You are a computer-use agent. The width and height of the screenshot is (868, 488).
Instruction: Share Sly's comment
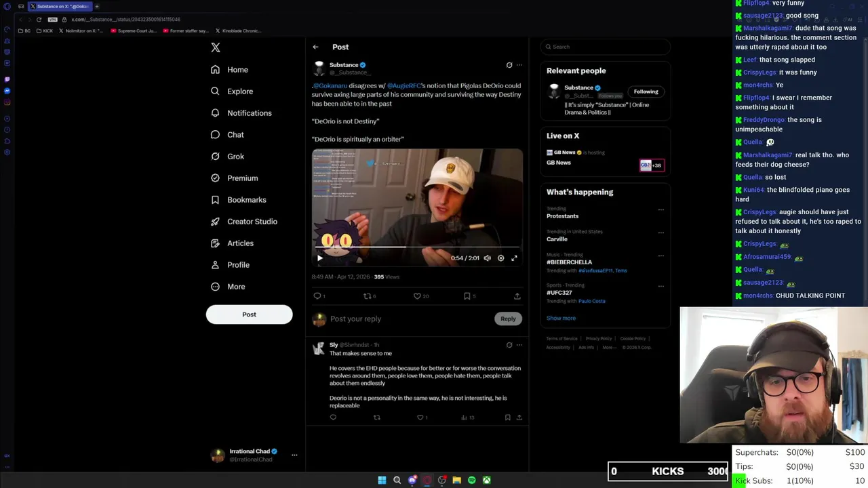tap(519, 418)
